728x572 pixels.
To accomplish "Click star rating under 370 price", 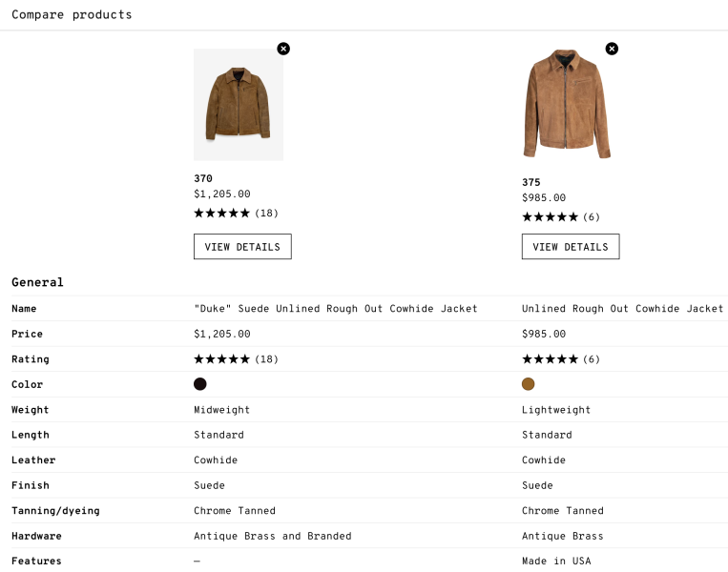I will click(221, 213).
